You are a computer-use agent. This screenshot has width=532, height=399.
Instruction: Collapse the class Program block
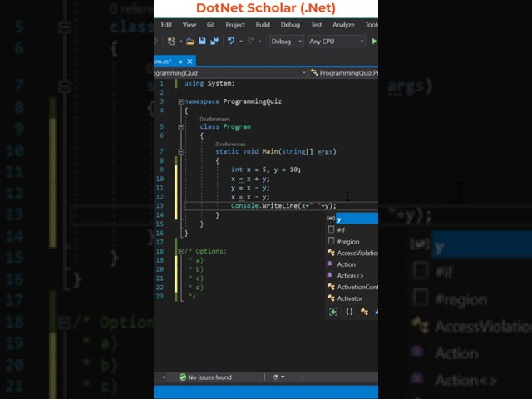(x=181, y=126)
